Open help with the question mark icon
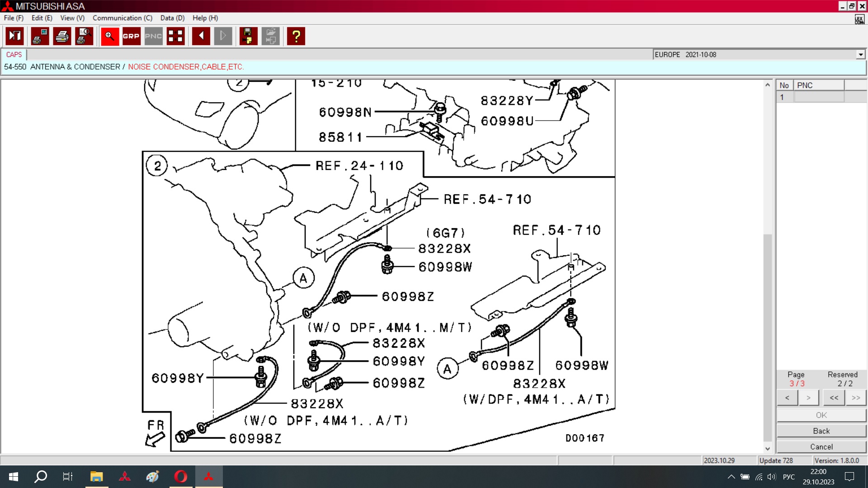The height and width of the screenshot is (488, 868). coord(296,36)
